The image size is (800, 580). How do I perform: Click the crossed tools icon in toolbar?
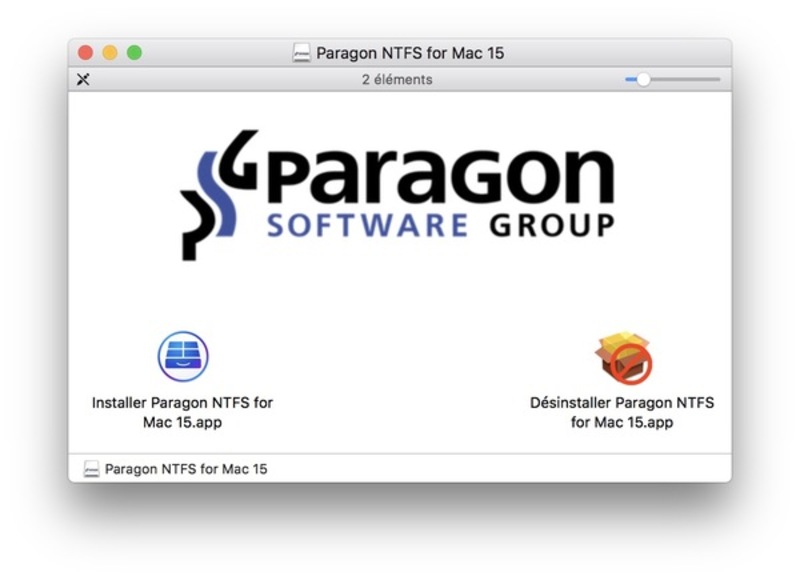[x=83, y=79]
